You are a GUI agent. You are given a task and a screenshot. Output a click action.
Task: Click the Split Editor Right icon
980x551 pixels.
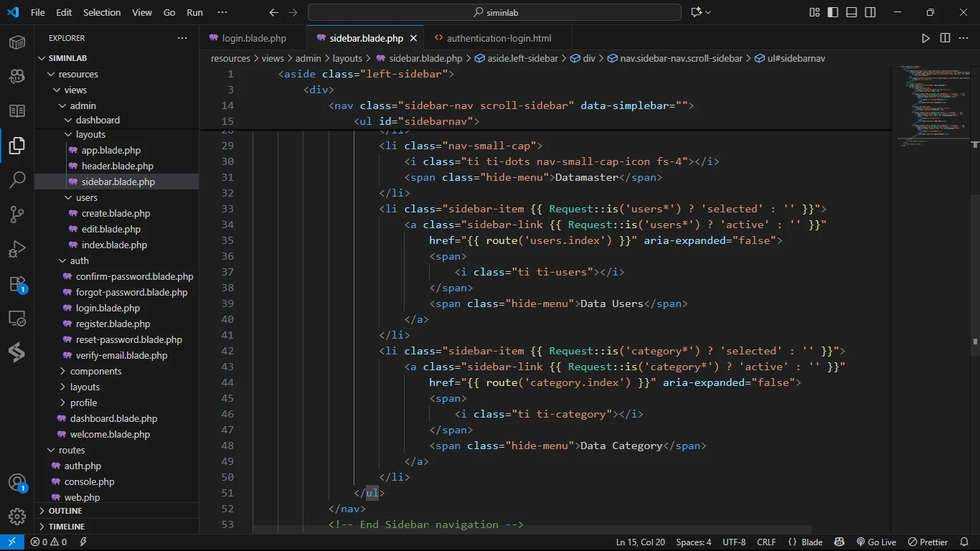[x=945, y=38]
